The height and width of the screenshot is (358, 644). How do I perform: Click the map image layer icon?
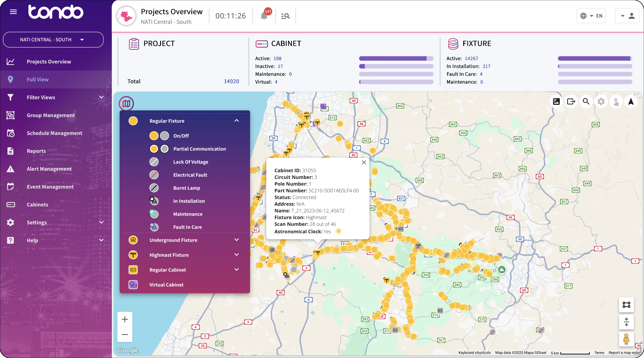tap(556, 102)
